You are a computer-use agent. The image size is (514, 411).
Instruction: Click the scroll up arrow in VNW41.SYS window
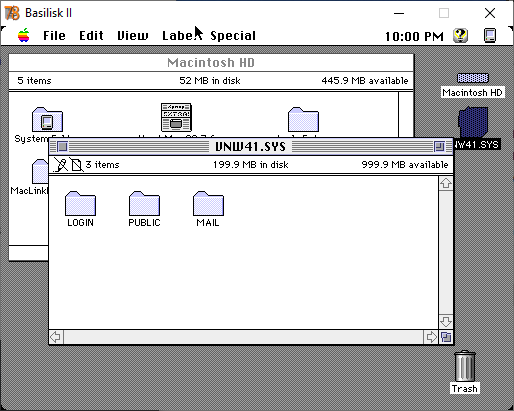coord(446,183)
